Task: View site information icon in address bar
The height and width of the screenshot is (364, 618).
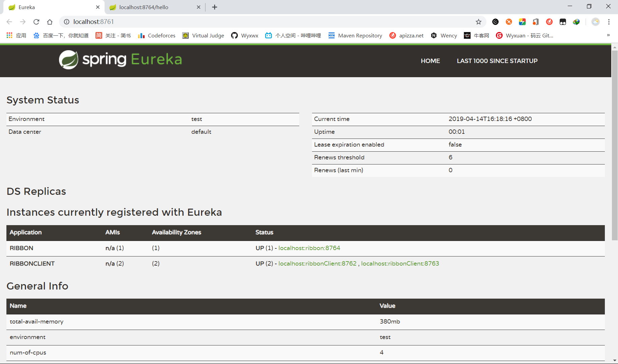Action: [x=67, y=22]
